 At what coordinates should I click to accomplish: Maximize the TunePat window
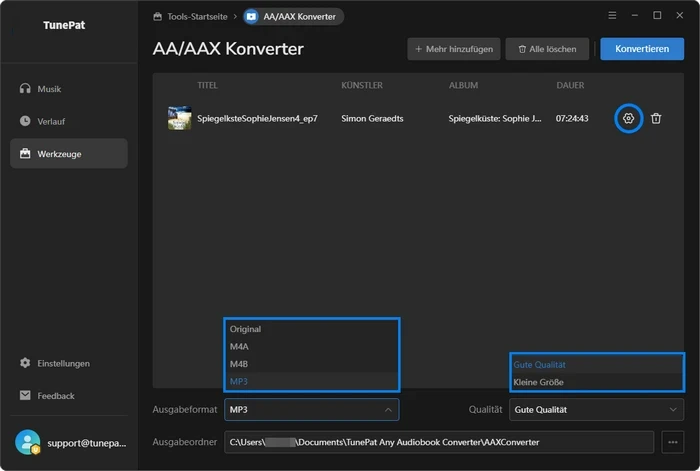657,16
